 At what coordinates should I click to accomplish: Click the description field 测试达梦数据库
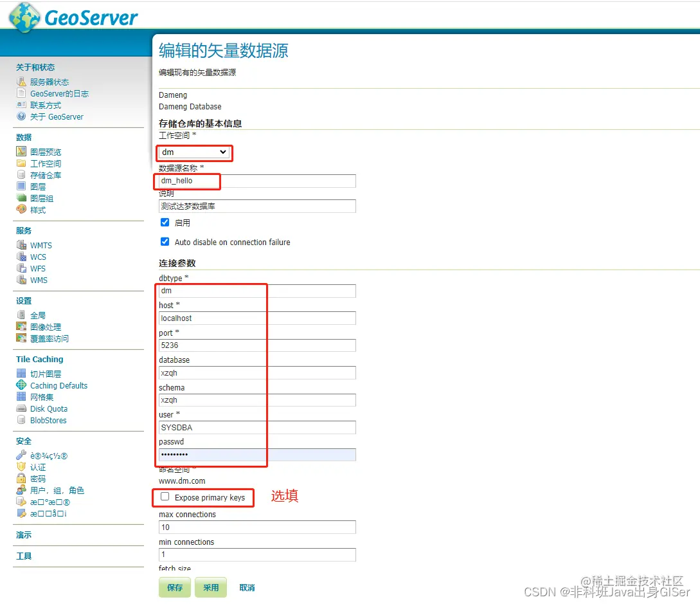point(257,206)
